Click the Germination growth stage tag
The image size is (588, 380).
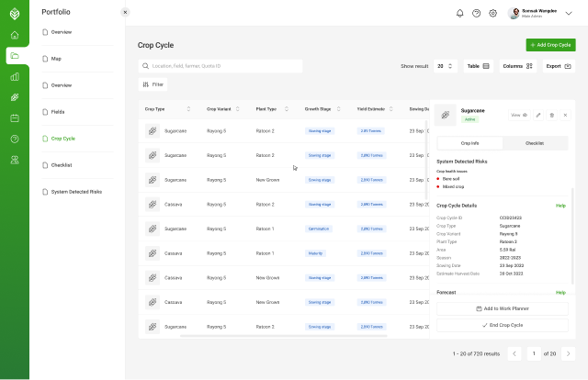[319, 229]
